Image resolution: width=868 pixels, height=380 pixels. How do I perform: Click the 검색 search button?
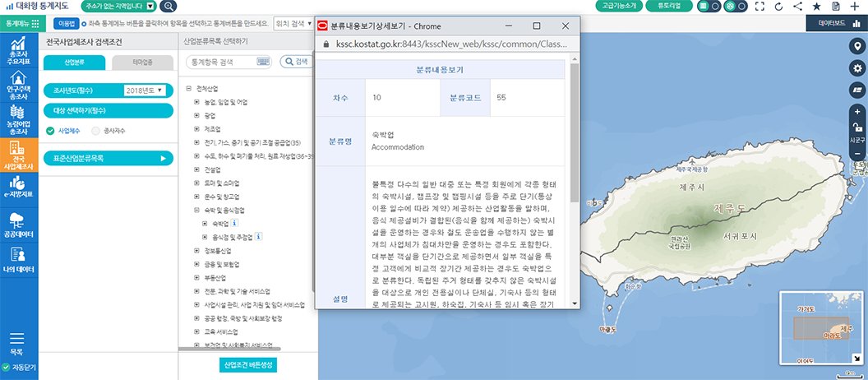[297, 62]
